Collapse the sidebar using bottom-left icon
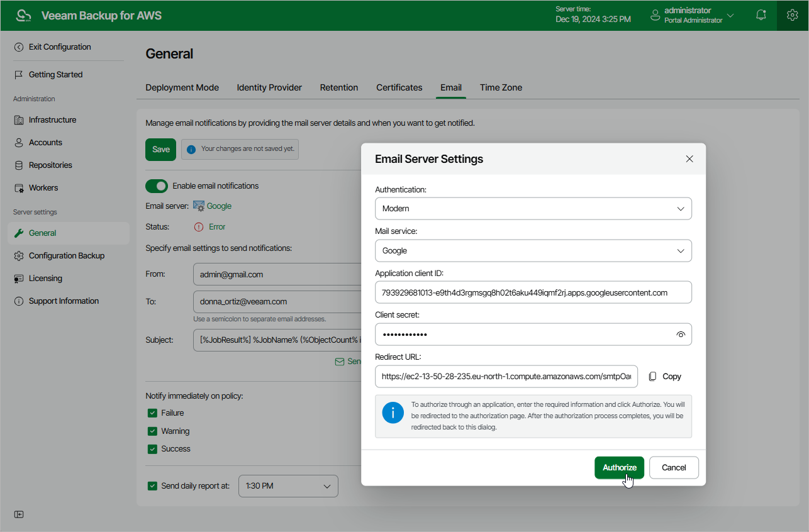 coord(19,514)
